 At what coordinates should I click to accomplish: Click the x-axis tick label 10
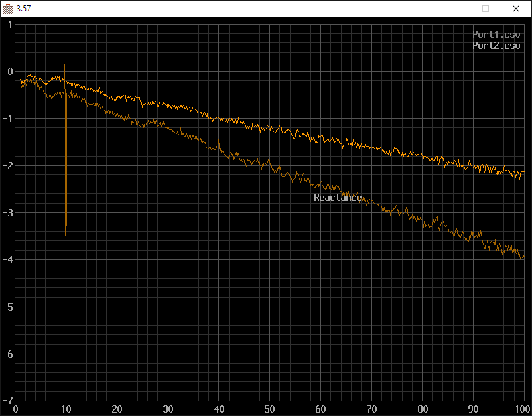[66, 409]
